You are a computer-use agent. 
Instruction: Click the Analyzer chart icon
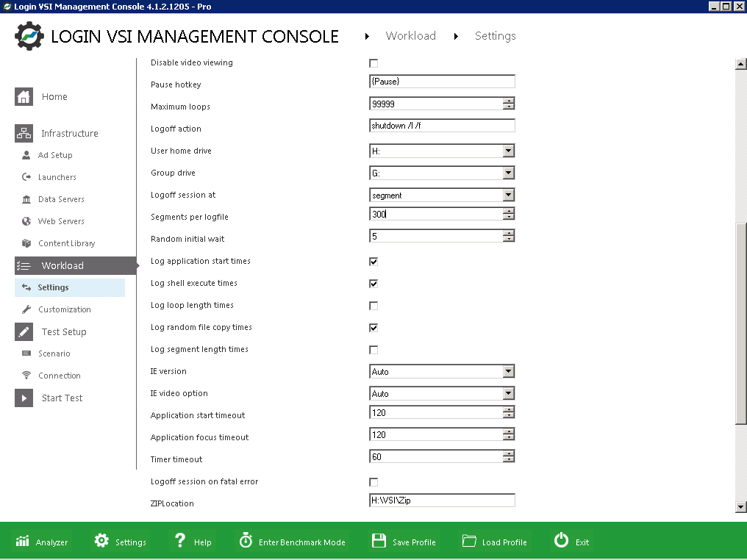(x=22, y=540)
